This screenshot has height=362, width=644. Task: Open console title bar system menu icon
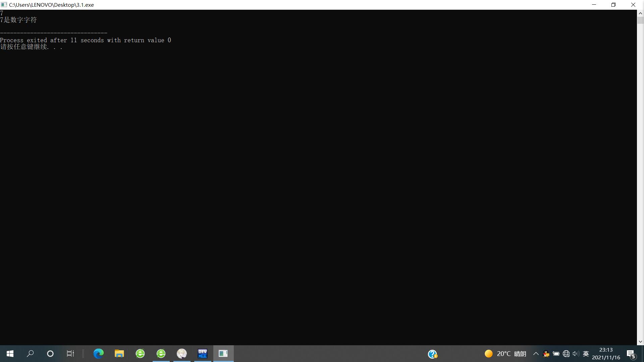coord(4,5)
